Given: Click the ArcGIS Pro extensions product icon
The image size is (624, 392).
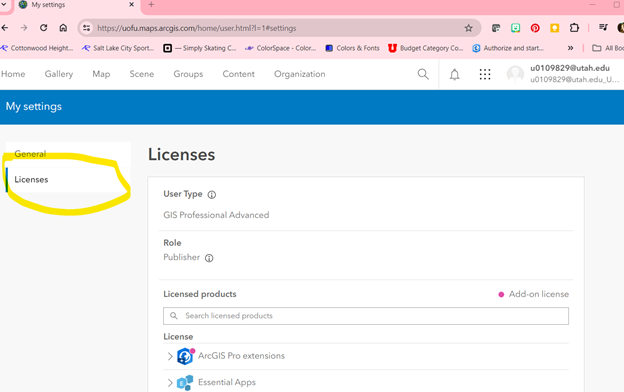Looking at the screenshot, I should 185,356.
